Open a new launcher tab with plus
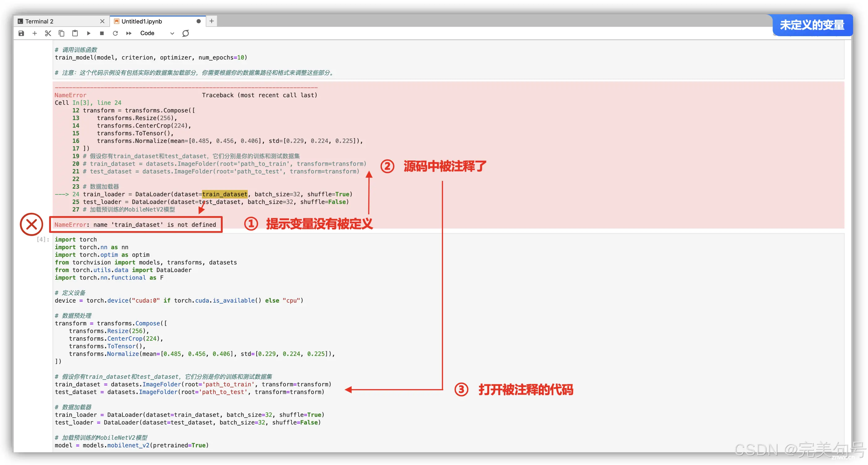Screen dimensions: 868x465 (x=212, y=21)
